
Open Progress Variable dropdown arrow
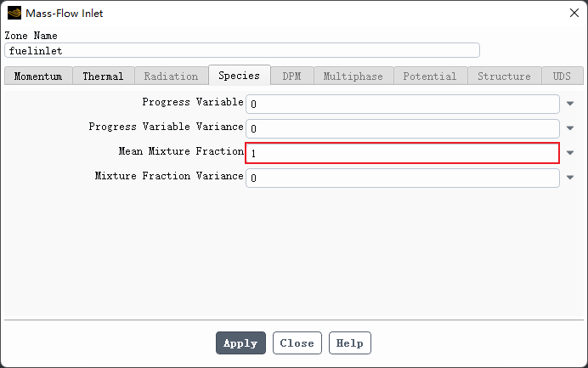coord(570,104)
